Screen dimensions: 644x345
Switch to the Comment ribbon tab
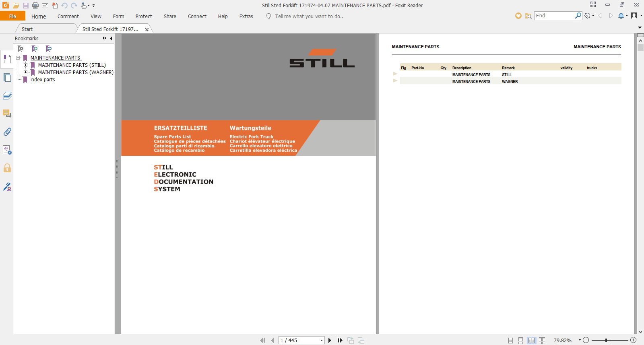(x=68, y=17)
